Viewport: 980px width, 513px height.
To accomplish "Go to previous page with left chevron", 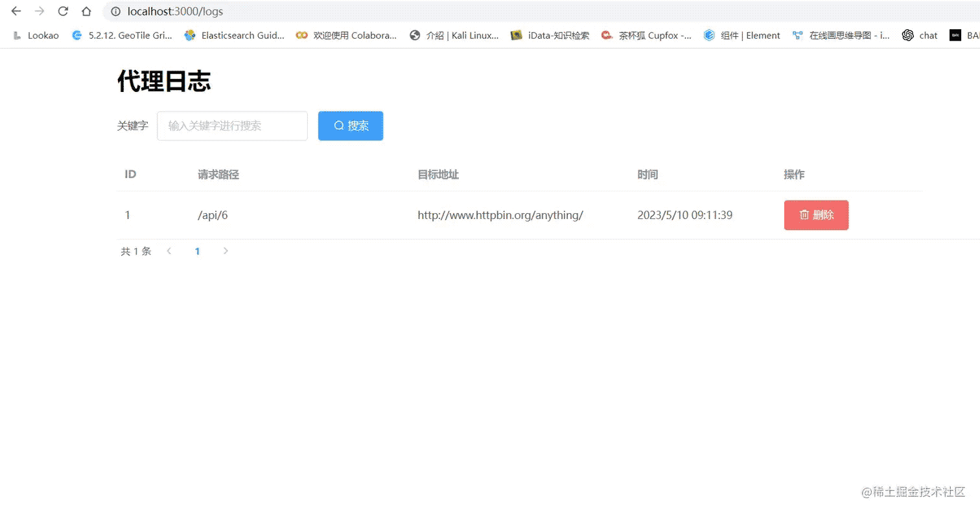I will pyautogui.click(x=169, y=251).
